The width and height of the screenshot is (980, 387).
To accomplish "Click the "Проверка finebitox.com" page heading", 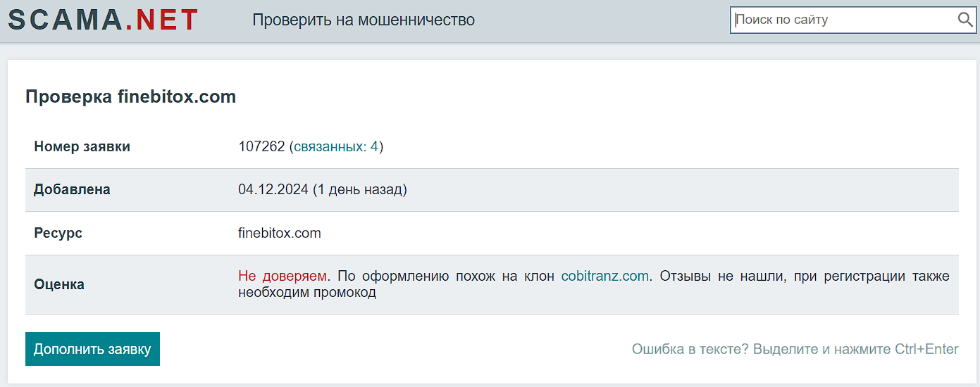I will 130,97.
